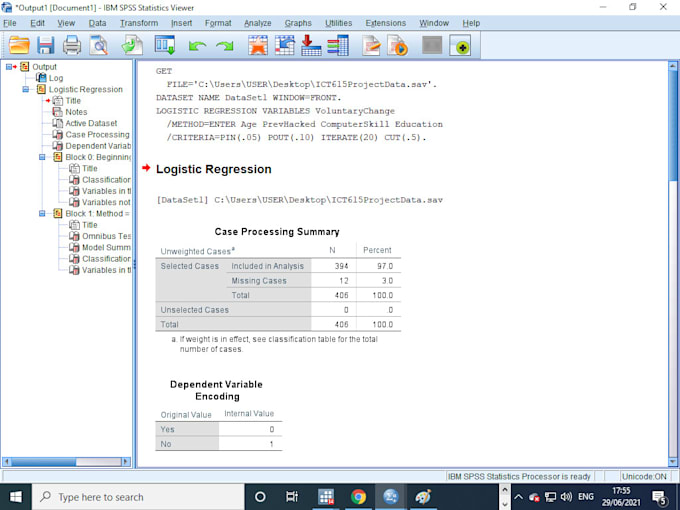The height and width of the screenshot is (510, 680).
Task: Click 'IBM SPSS Statistics Processor is ready' status
Action: click(x=519, y=477)
